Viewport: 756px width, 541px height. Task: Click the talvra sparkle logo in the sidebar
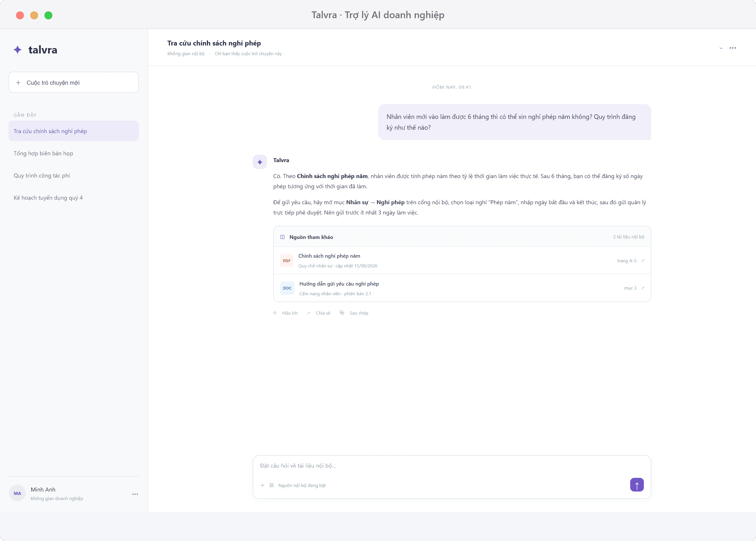coord(18,50)
